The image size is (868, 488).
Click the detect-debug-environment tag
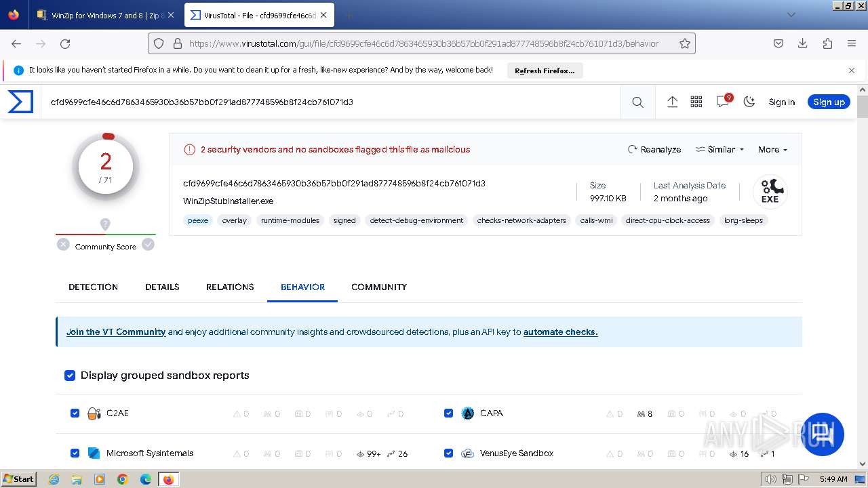(416, 220)
